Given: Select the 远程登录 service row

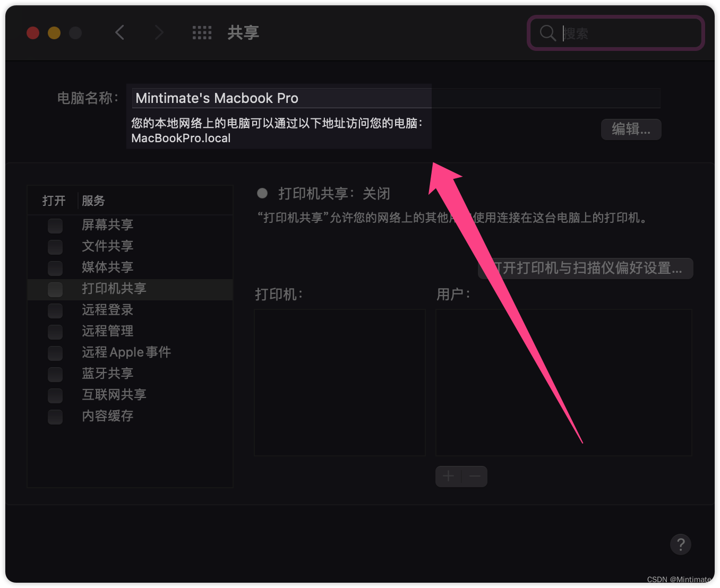Looking at the screenshot, I should click(x=130, y=310).
